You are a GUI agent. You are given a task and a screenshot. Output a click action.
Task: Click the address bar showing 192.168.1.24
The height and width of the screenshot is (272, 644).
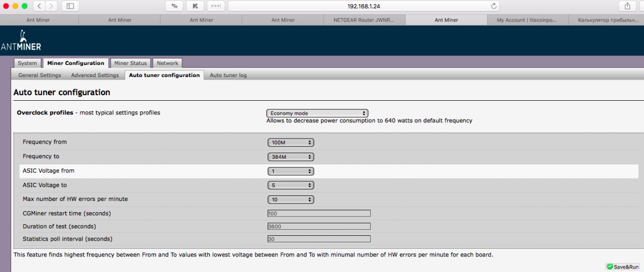click(364, 6)
